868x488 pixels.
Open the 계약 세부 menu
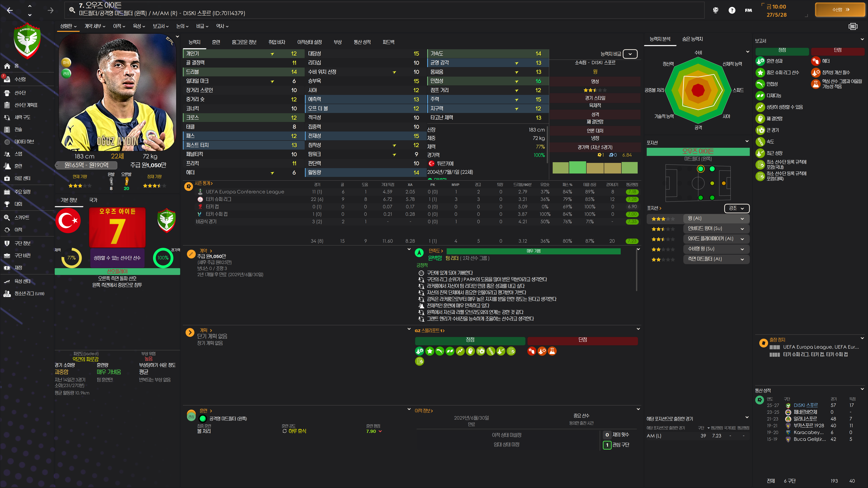pyautogui.click(x=95, y=26)
